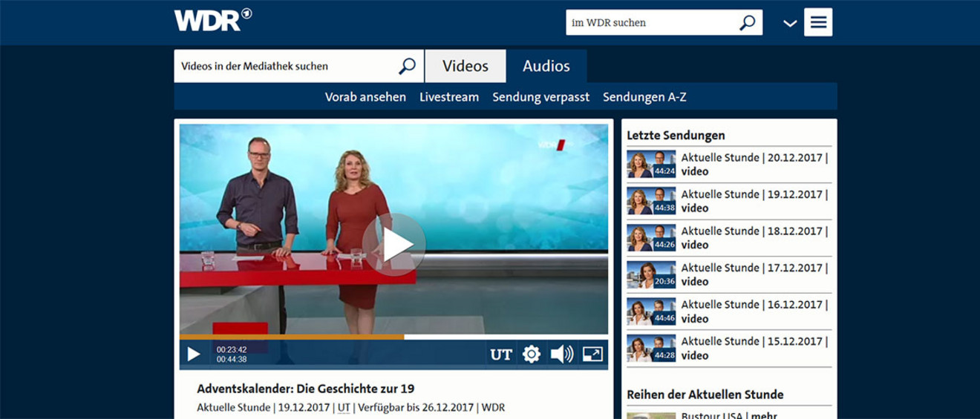Open Aktuelle Stunde 15.12.2017 video link
980x419 pixels.
click(x=754, y=348)
